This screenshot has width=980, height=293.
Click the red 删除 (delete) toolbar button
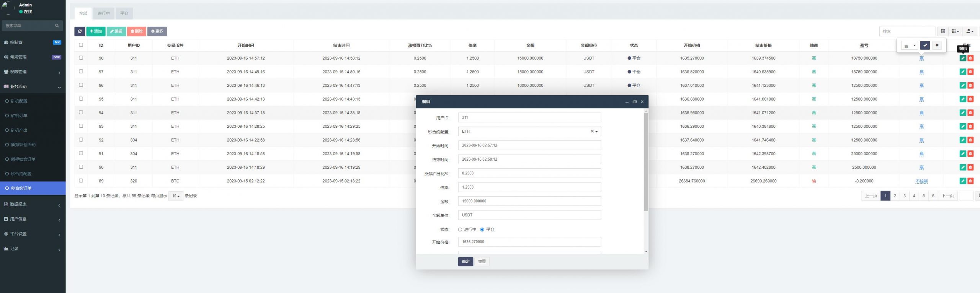136,31
